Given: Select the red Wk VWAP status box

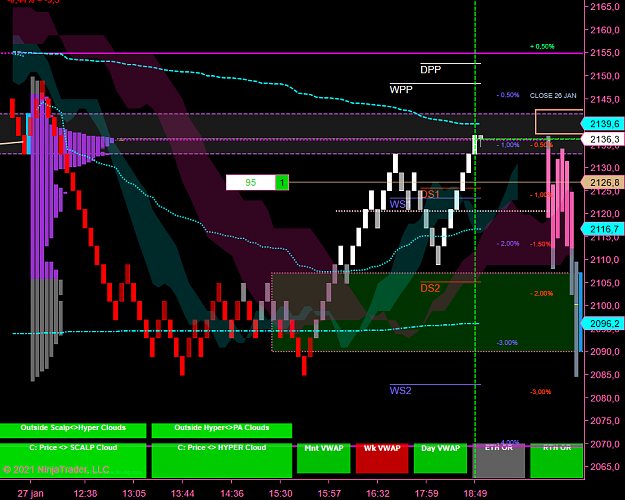Looking at the screenshot, I should (x=382, y=458).
